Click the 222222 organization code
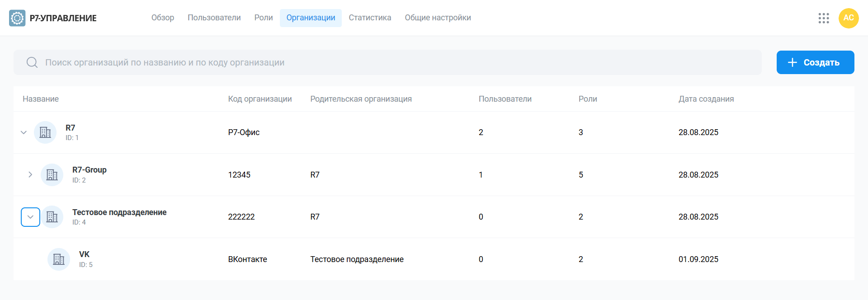This screenshot has height=300, width=868. [x=241, y=217]
